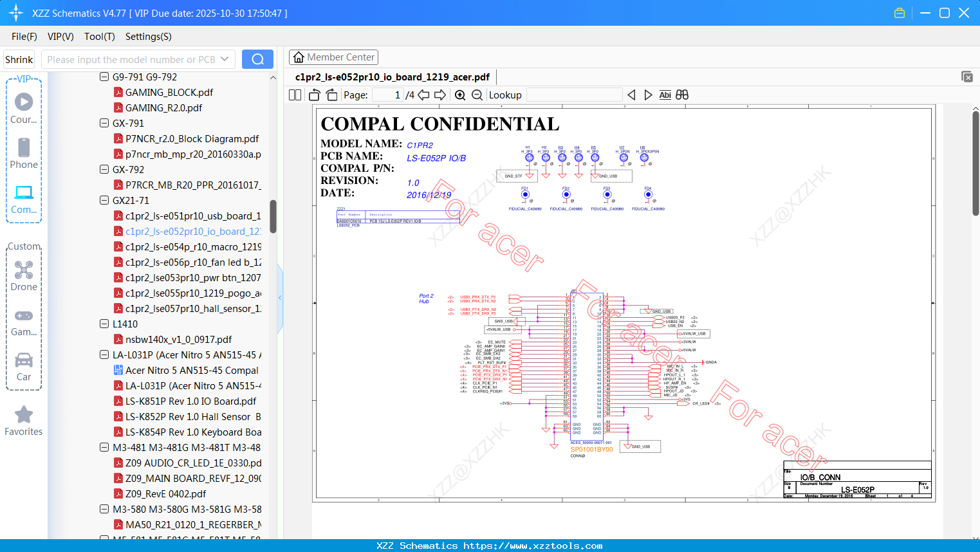Click the panel collapse handle beside the tree
980x552 pixels.
[280, 297]
